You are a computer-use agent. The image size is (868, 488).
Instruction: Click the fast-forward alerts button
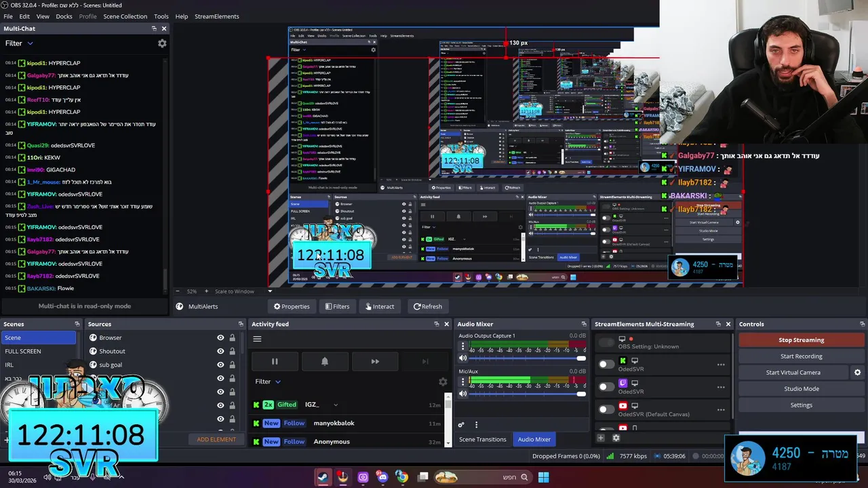tap(375, 361)
